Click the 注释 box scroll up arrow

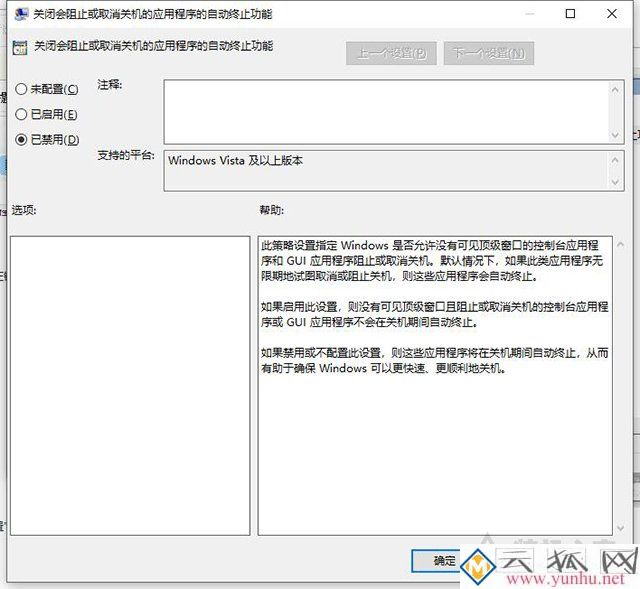coord(615,89)
